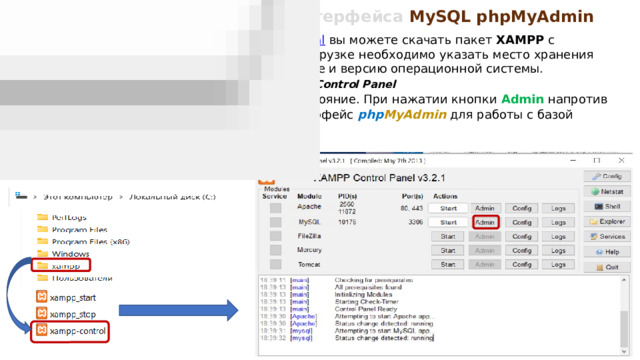This screenshot has height=360, width=640.
Task: Open Admin for the Apache module
Action: pos(485,208)
